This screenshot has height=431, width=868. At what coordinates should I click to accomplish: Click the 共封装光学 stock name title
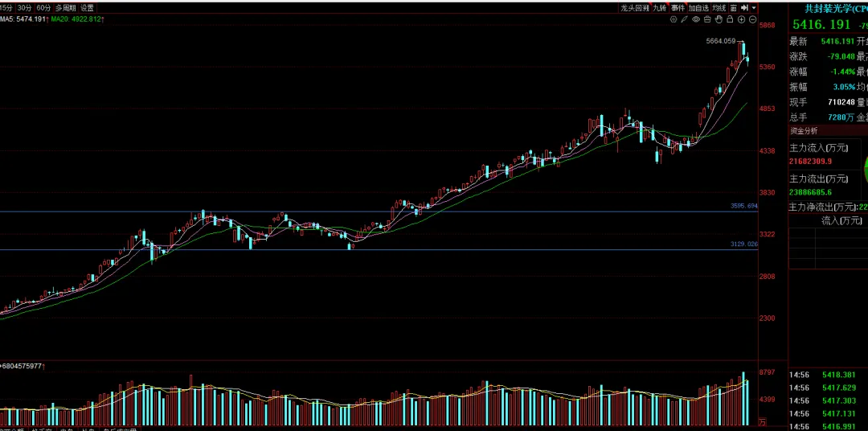[x=836, y=8]
